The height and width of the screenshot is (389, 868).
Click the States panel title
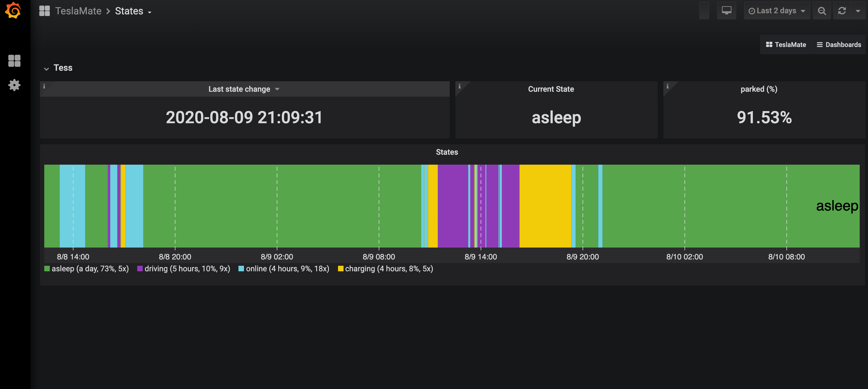[x=447, y=152]
